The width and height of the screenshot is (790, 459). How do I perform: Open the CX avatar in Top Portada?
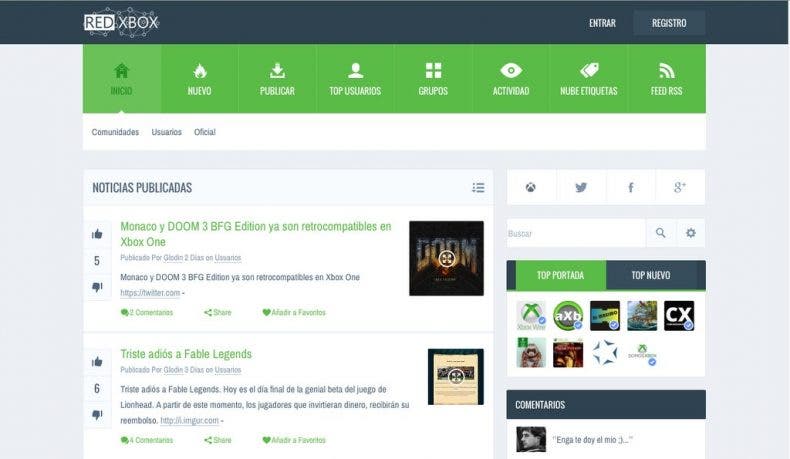click(x=679, y=316)
